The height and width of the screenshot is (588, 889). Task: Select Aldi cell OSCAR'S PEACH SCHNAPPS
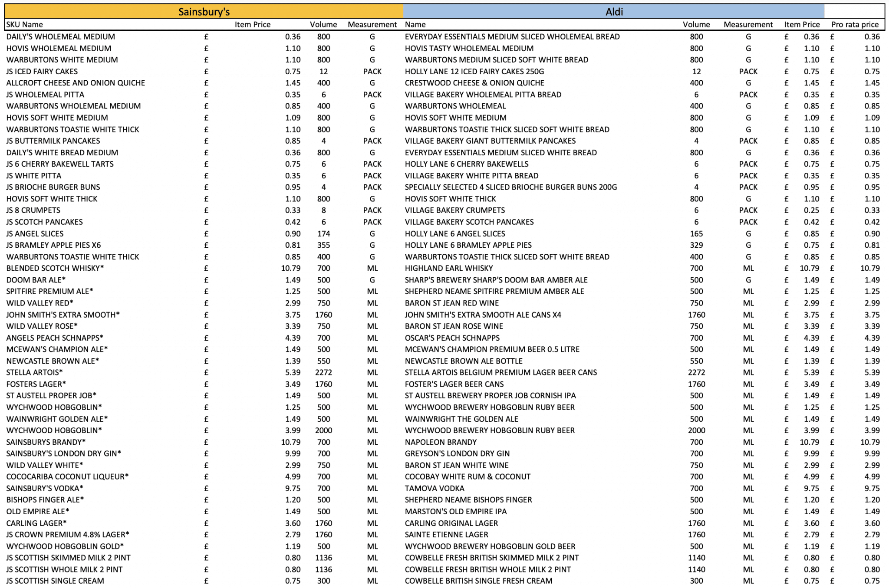pos(452,338)
